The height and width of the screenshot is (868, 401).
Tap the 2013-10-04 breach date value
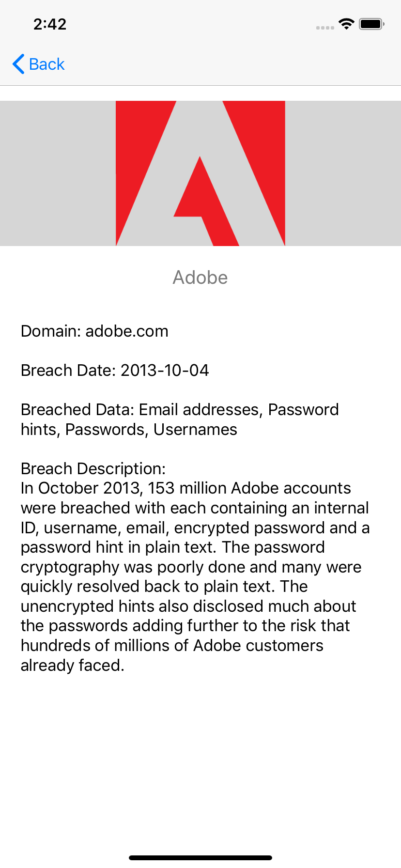tap(165, 371)
